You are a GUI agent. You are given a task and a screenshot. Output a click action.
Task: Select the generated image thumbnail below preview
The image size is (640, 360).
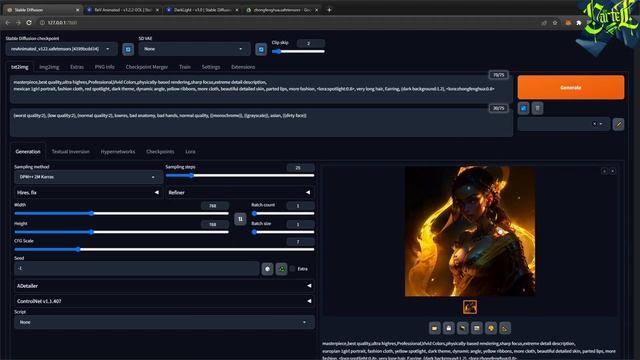point(470,307)
